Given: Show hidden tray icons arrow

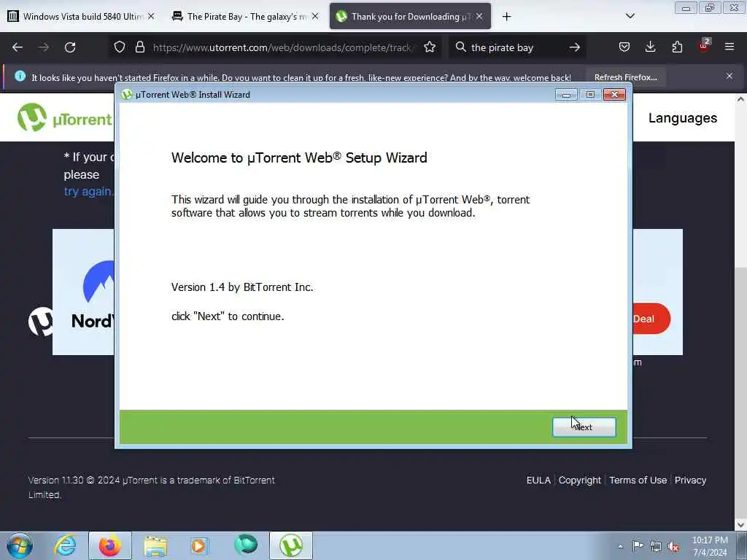Looking at the screenshot, I should pyautogui.click(x=620, y=546).
